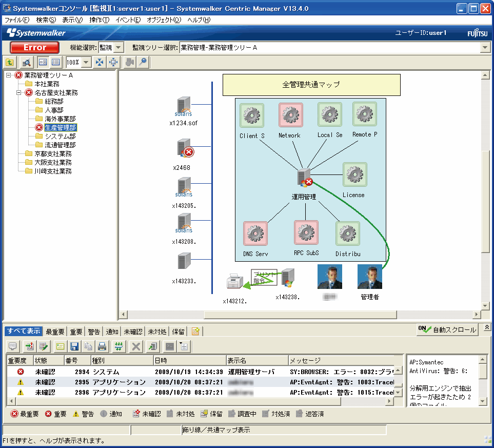Click the fit-map-to-window arrows icon
Screen dimensions: 494x448
(x=100, y=62)
